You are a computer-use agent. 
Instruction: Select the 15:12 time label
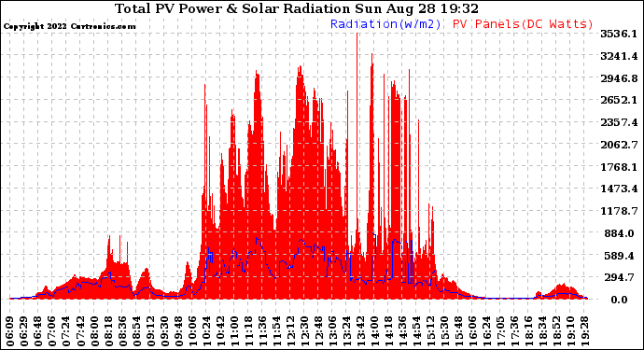point(431,331)
